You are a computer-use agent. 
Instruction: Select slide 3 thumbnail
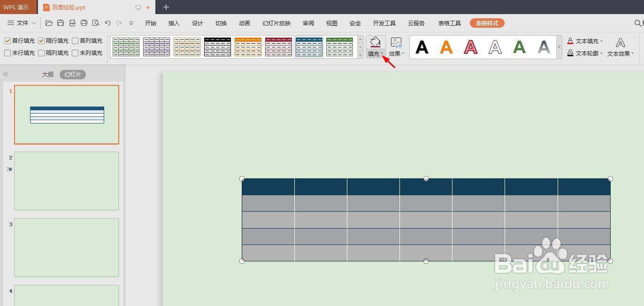(66, 247)
